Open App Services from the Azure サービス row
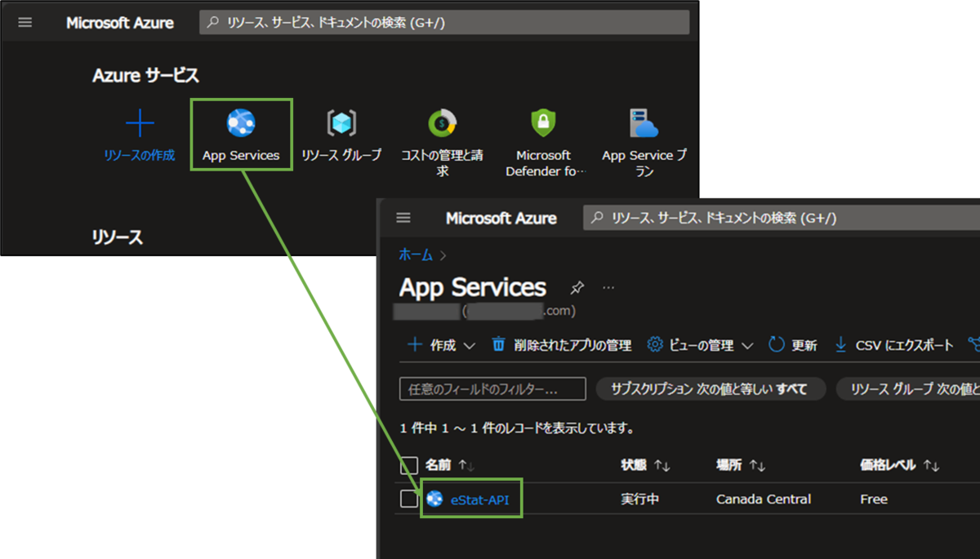The width and height of the screenshot is (980, 559). pyautogui.click(x=241, y=135)
